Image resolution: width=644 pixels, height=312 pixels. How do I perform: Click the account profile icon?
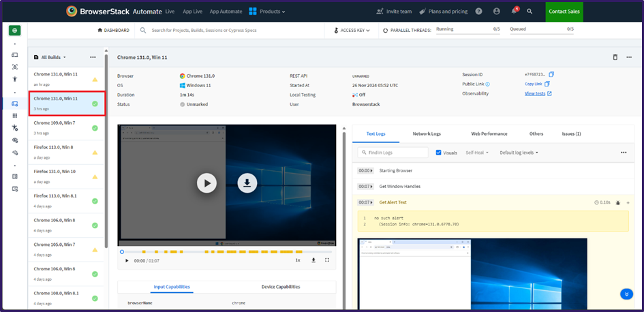496,12
